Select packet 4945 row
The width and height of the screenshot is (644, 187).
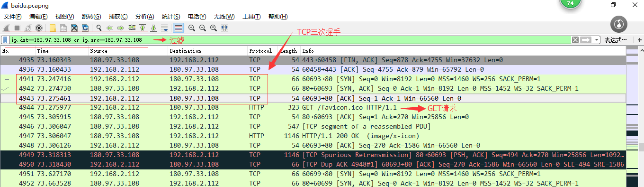pyautogui.click(x=313, y=117)
